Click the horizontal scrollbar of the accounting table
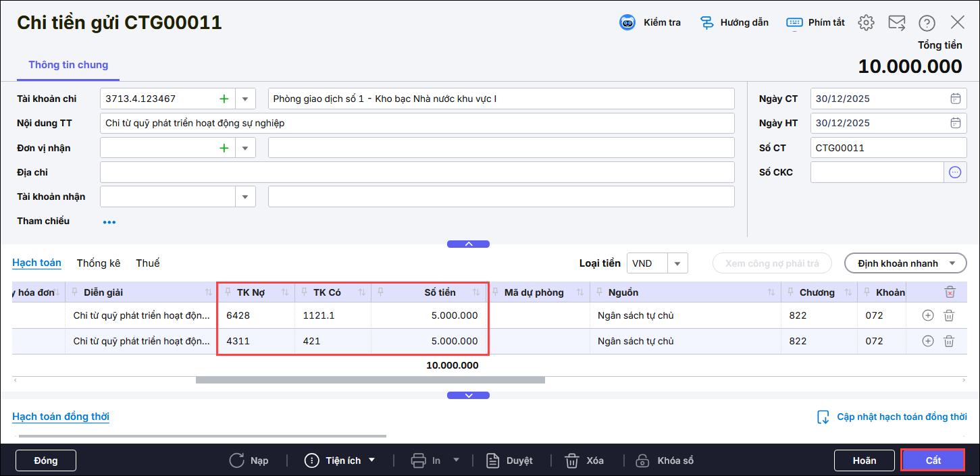980x476 pixels. click(370, 380)
